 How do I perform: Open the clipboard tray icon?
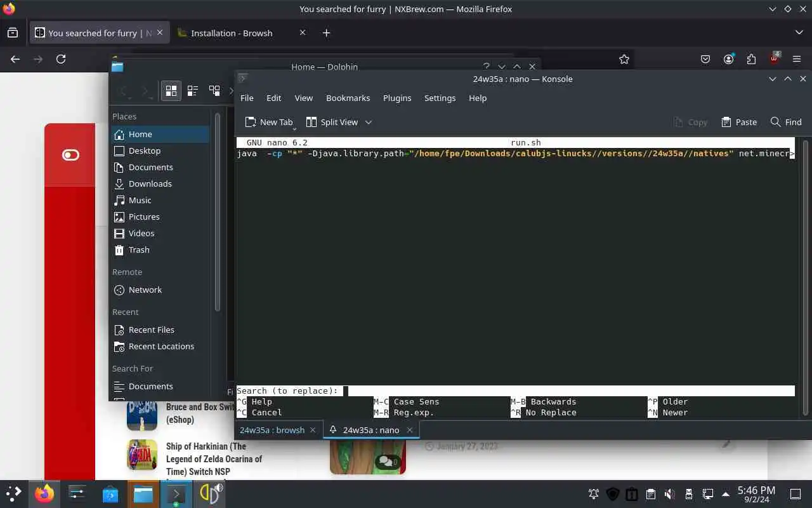[650, 494]
